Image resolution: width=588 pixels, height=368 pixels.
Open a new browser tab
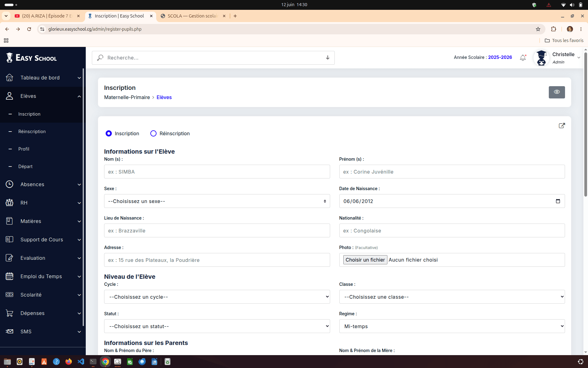(235, 16)
